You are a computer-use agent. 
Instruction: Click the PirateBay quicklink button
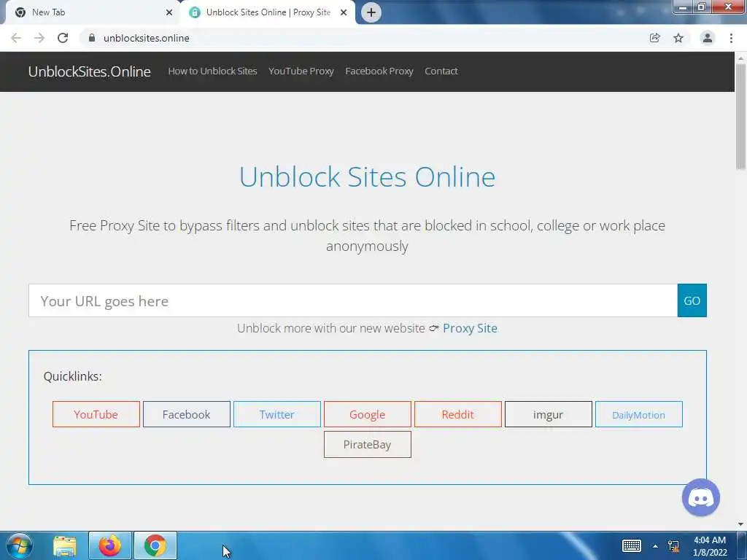pos(368,444)
